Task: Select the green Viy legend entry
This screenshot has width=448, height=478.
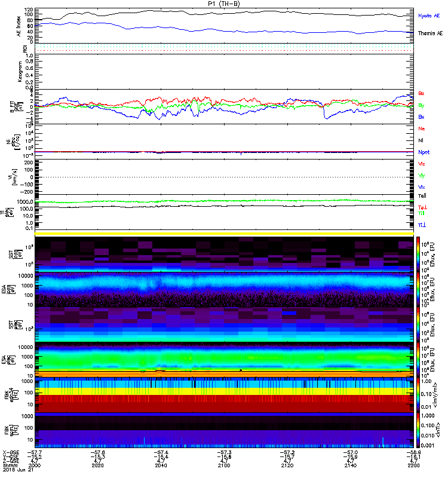Action: click(422, 176)
